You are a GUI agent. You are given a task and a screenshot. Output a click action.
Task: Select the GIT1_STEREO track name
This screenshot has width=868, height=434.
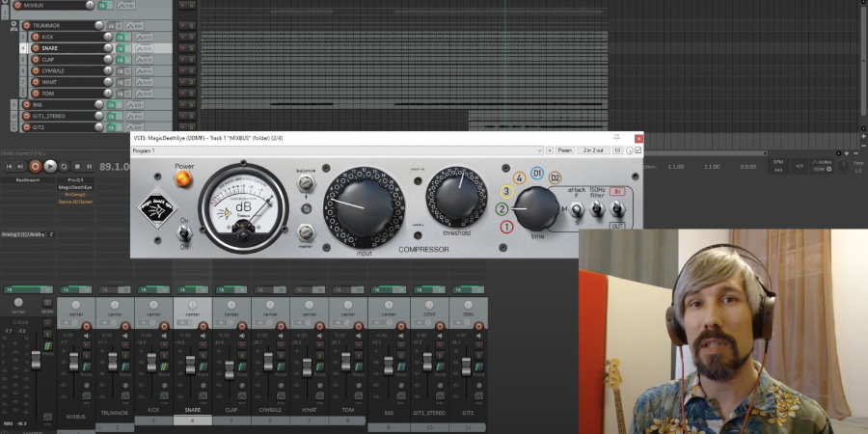[49, 116]
